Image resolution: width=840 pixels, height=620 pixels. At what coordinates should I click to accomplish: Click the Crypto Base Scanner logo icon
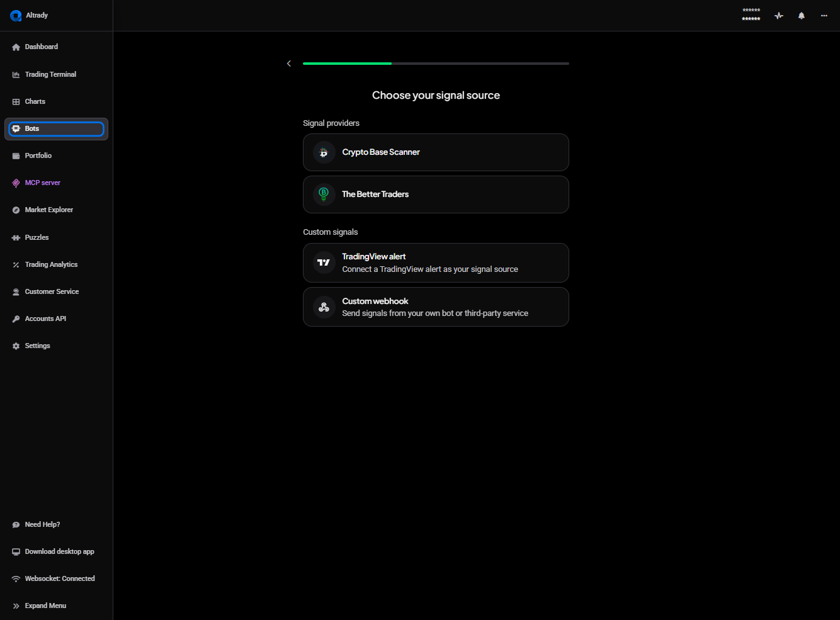point(324,152)
